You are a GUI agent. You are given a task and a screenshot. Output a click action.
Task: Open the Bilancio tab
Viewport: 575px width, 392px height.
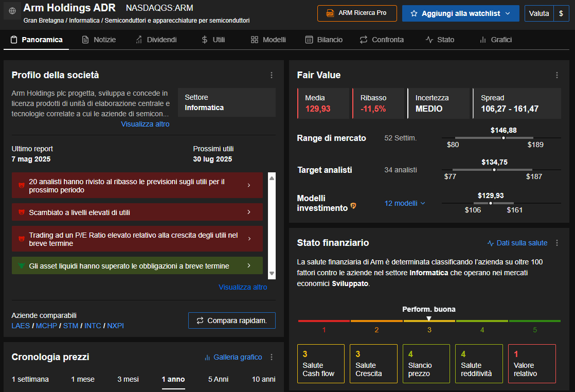(324, 40)
